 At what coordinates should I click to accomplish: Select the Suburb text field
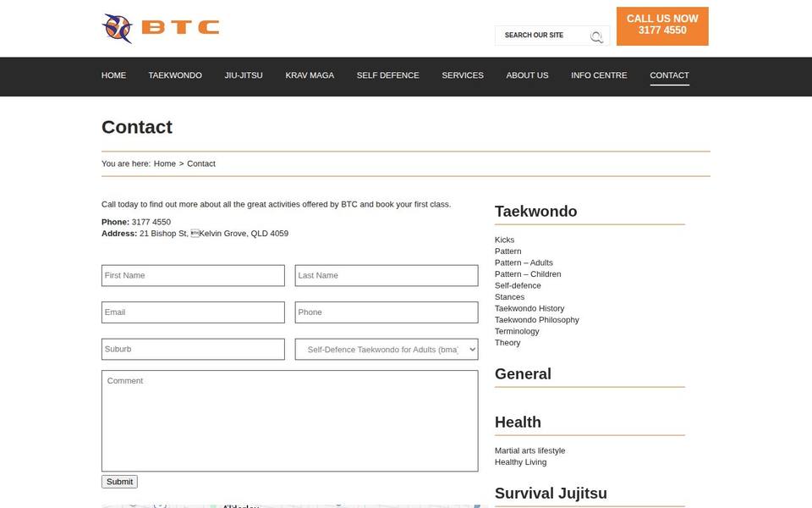[x=193, y=350]
